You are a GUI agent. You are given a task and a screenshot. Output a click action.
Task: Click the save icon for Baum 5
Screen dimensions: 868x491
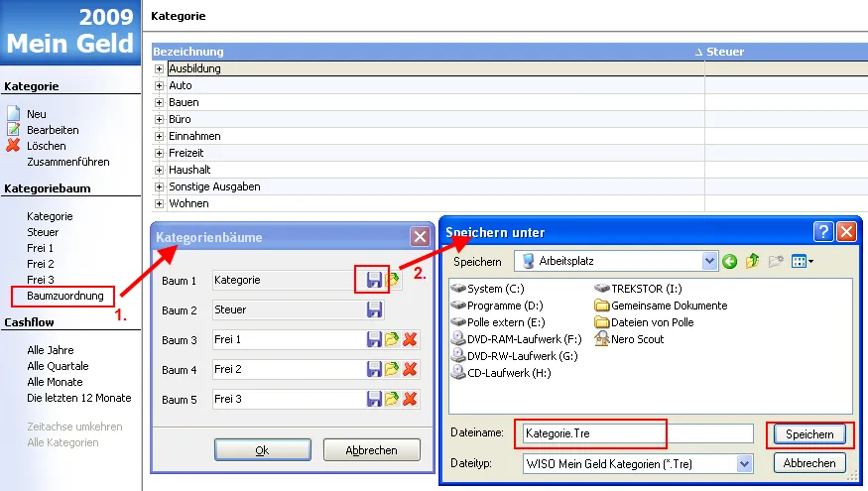point(374,400)
